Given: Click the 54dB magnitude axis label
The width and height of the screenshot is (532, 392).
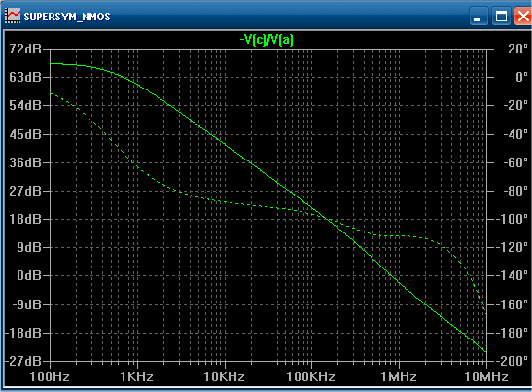Looking at the screenshot, I should (x=25, y=106).
